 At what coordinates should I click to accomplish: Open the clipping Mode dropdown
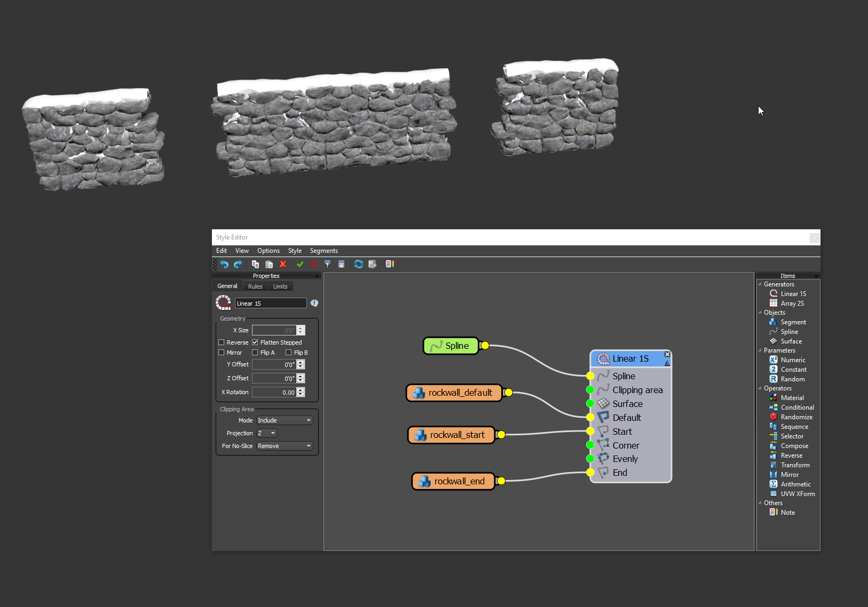click(x=285, y=420)
